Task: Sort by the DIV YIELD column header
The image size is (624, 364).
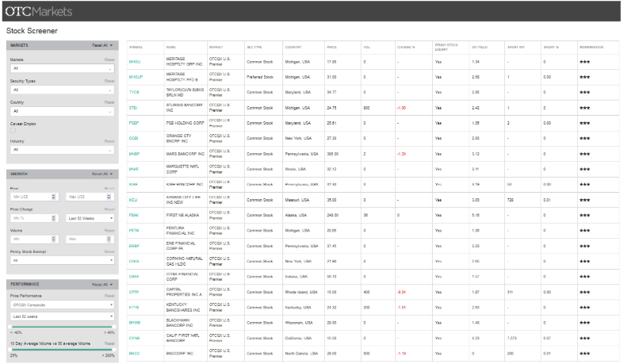Action: coord(480,48)
